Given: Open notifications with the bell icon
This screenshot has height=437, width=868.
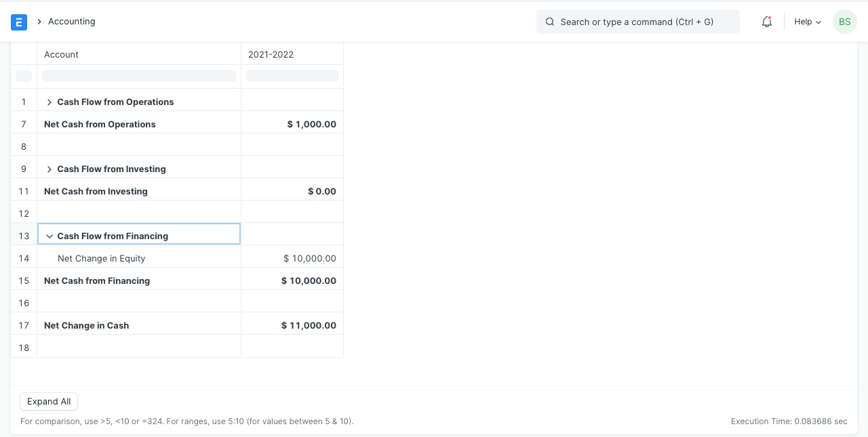Looking at the screenshot, I should tap(766, 22).
